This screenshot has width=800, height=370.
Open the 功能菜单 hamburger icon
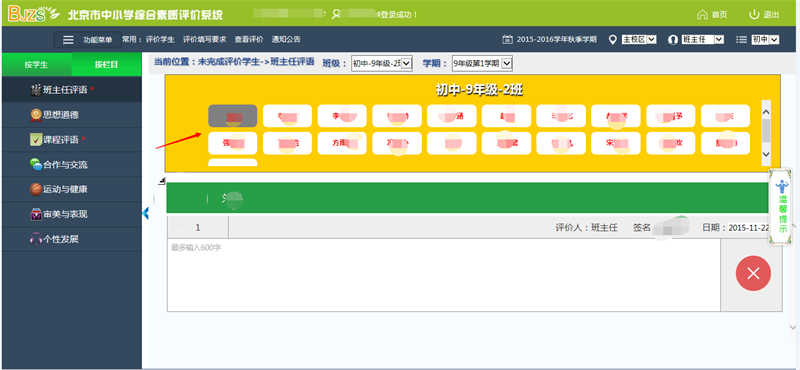click(68, 40)
